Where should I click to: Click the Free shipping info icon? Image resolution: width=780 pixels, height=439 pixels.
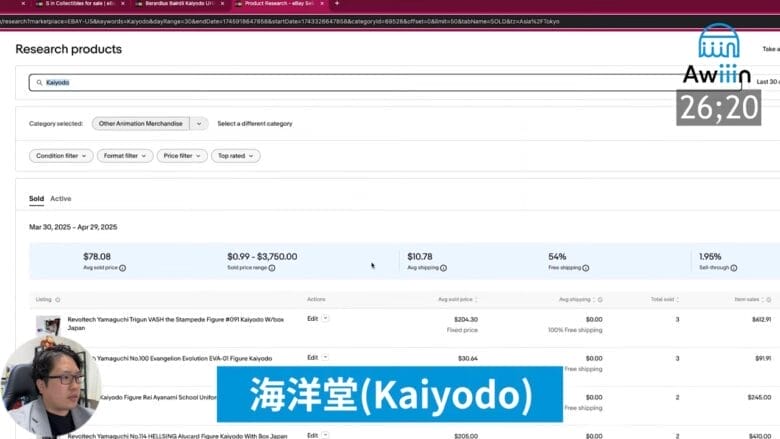(588, 268)
